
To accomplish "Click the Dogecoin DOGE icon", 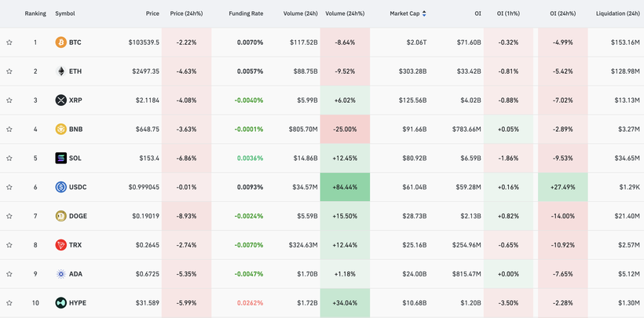I will click(60, 216).
